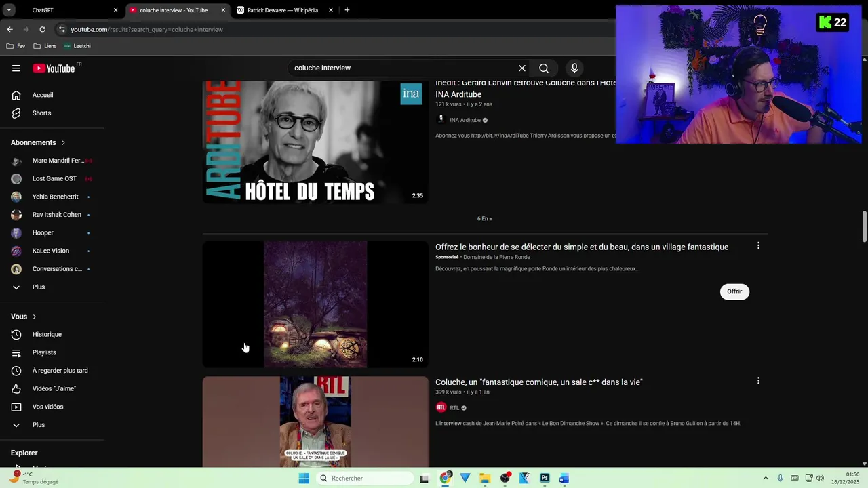868x488 pixels.
Task: Expand the "6 En +" chapters toggle
Action: click(485, 219)
